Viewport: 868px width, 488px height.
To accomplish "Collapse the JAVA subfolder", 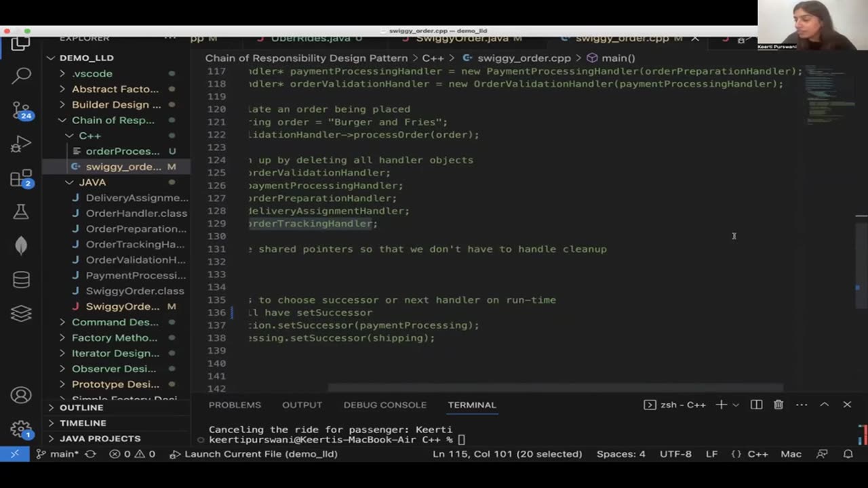I will (x=117, y=182).
